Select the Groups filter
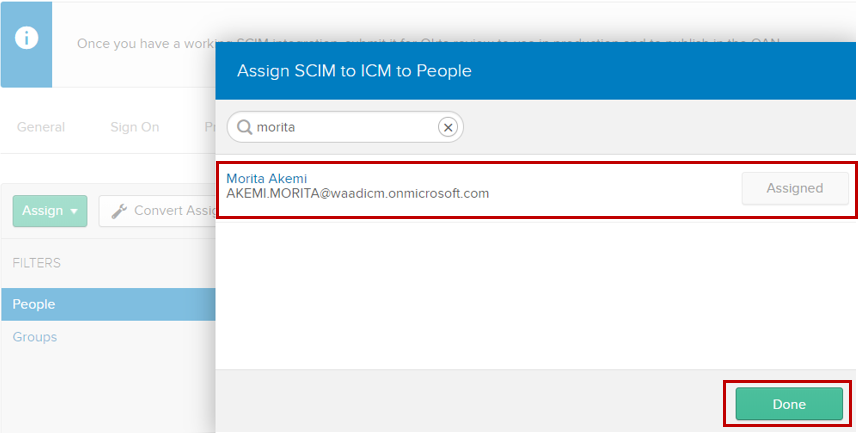The height and width of the screenshot is (433, 867). click(x=35, y=337)
